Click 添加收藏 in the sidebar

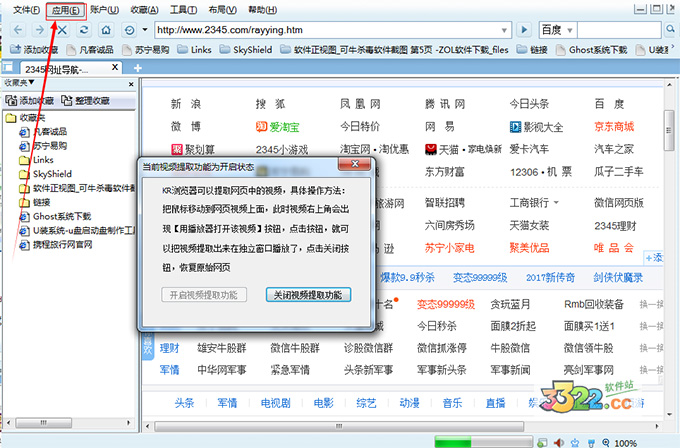point(29,101)
